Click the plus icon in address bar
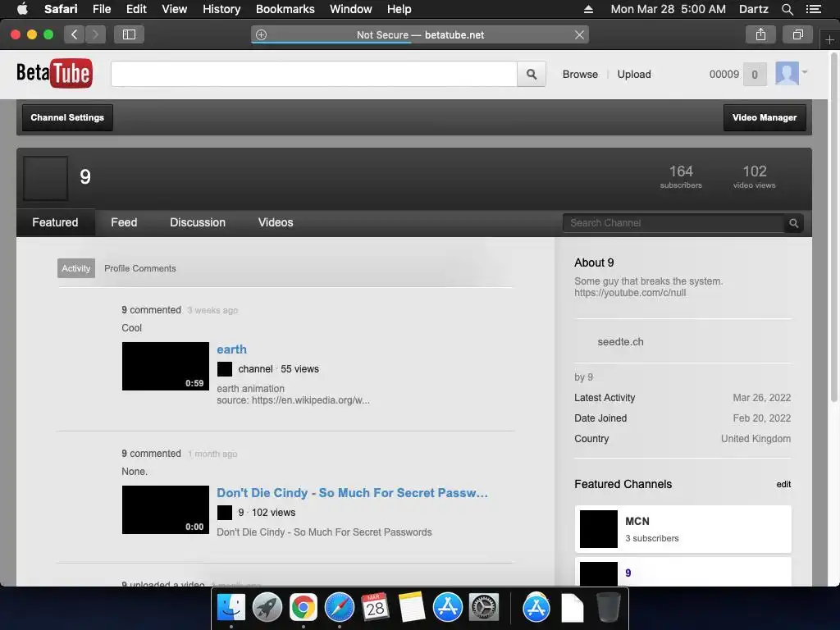 coord(261,34)
